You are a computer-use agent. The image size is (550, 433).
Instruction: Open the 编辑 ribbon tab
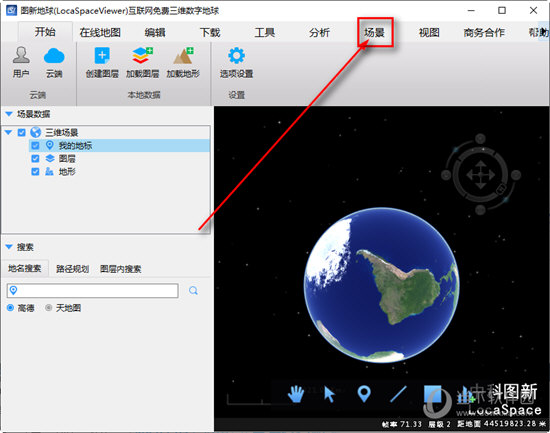coord(155,33)
